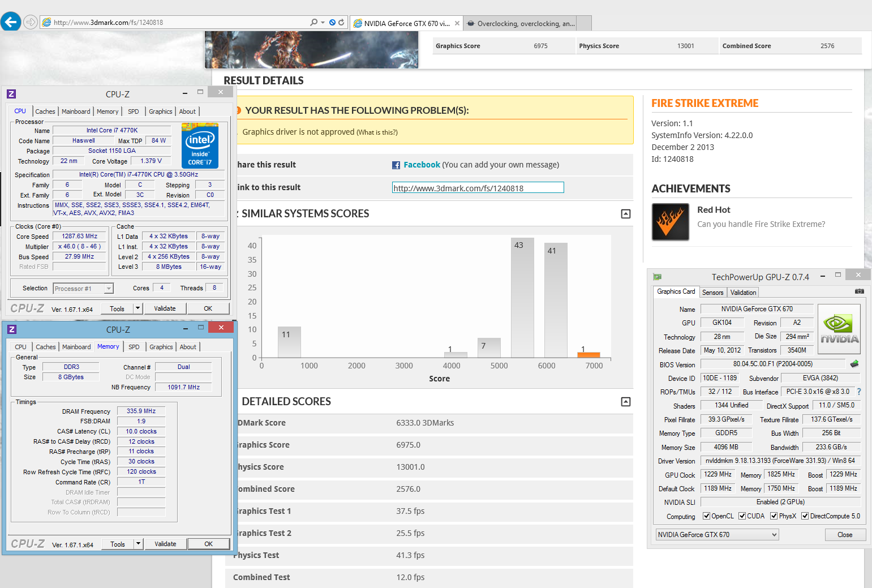
Task: Click the CPU-Z app icon in top window
Action: click(x=11, y=94)
